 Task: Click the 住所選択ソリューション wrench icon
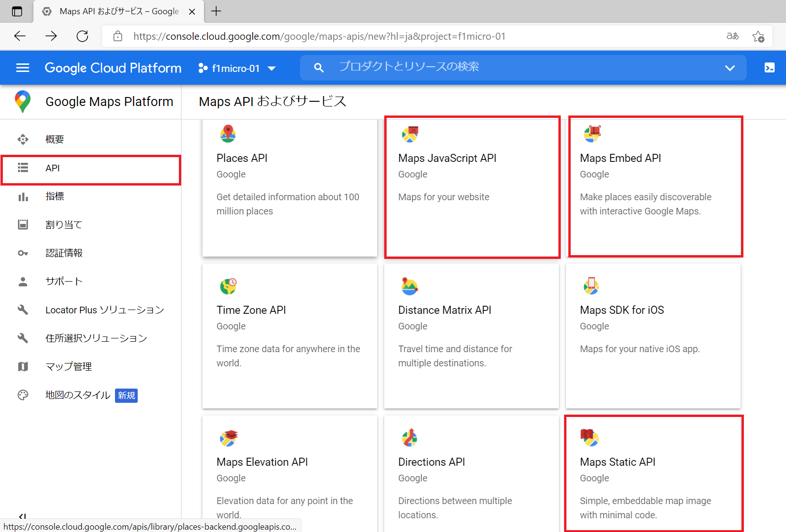(23, 338)
